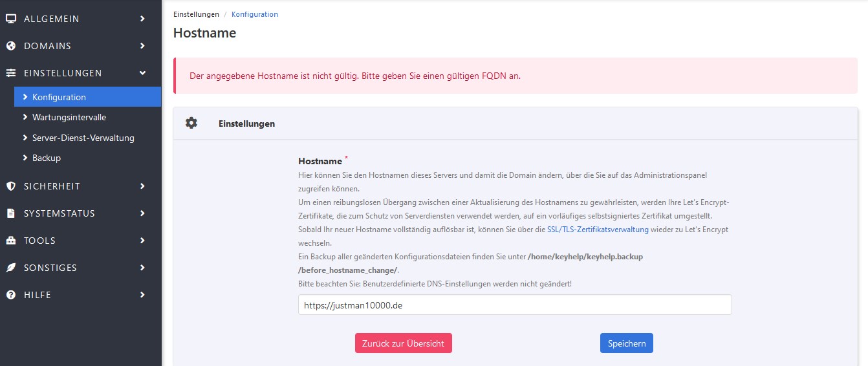868x366 pixels.
Task: Click into the Hostname input field
Action: tap(514, 305)
